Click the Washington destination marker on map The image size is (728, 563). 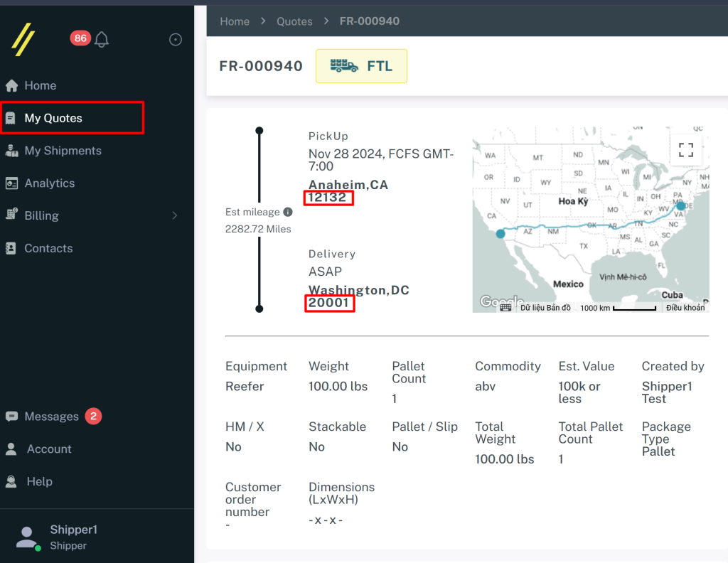click(680, 205)
